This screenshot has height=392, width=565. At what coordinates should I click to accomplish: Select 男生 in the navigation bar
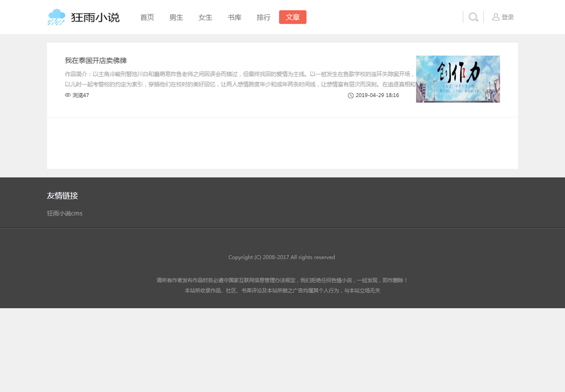176,17
